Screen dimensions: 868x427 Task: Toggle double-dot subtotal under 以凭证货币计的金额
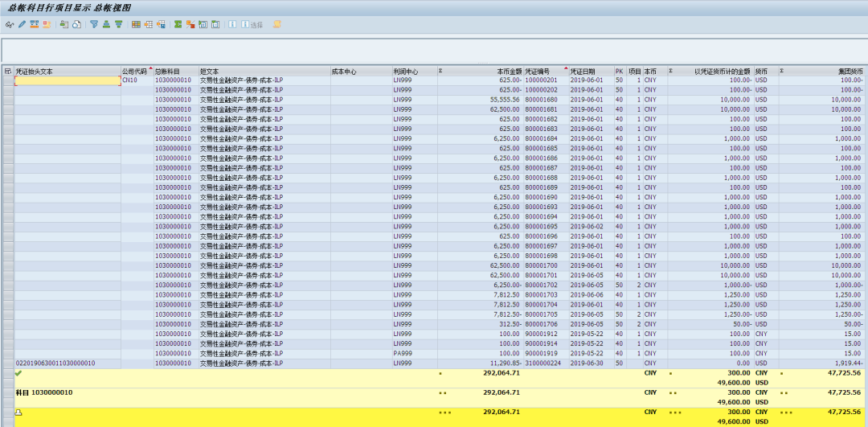[674, 392]
